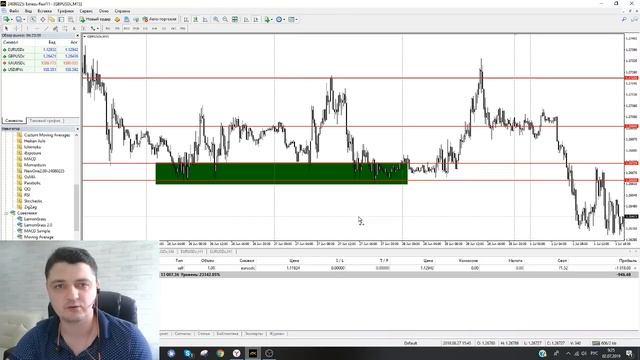Viewport: 640px width, 360px height.
Task: Select the Trendline drawing tool
Action: (x=46, y=28)
